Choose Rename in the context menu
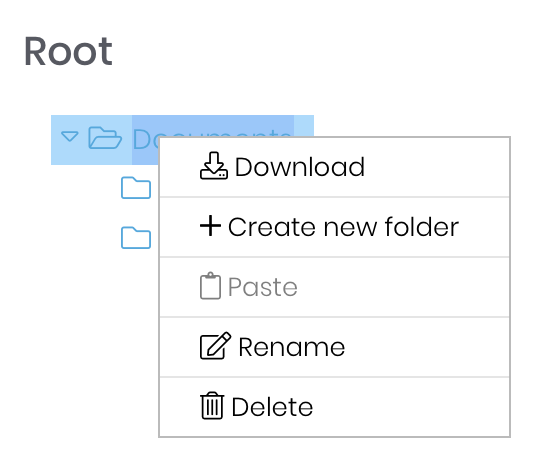This screenshot has width=534, height=460. 334,347
